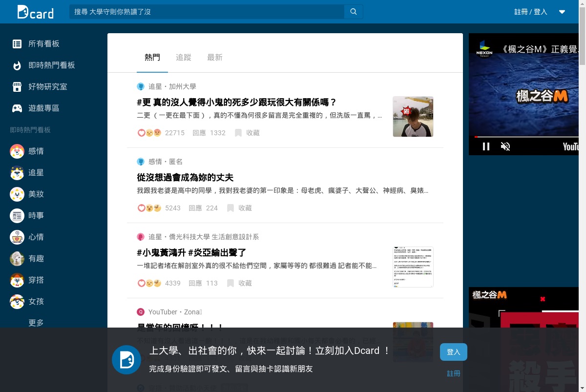The height and width of the screenshot is (392, 586).
Task: Open the 追星 board icon
Action: click(x=17, y=173)
